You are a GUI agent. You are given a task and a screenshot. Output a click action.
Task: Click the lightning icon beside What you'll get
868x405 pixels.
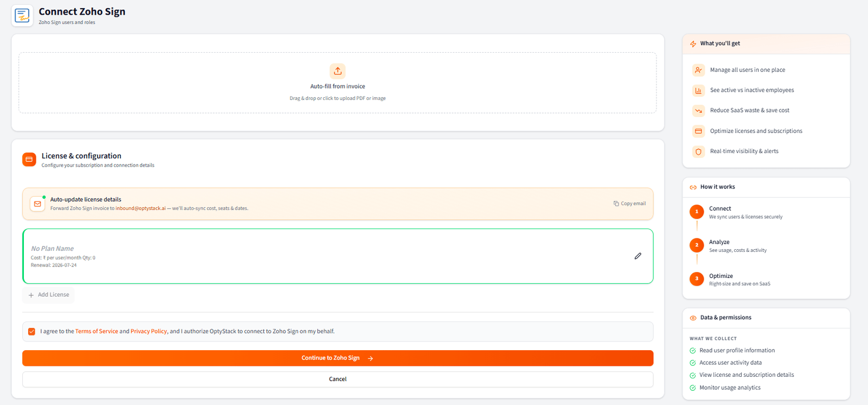[693, 44]
